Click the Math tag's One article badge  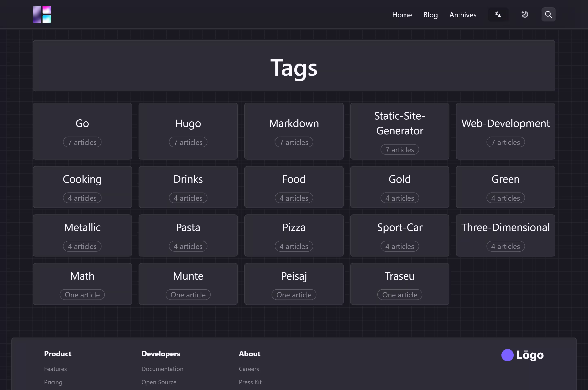[x=82, y=295]
